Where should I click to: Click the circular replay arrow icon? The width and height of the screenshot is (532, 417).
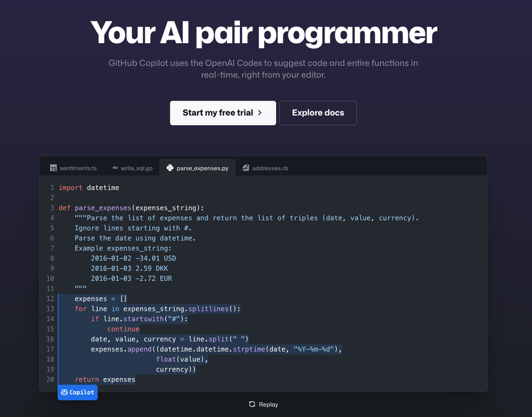pos(252,404)
